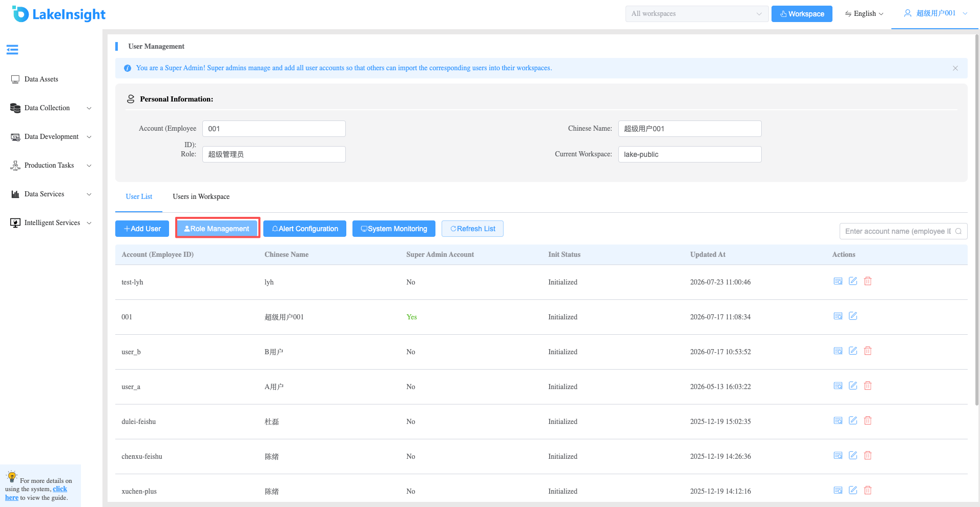Delete dulei-feishu with the trash icon

[x=868, y=420]
